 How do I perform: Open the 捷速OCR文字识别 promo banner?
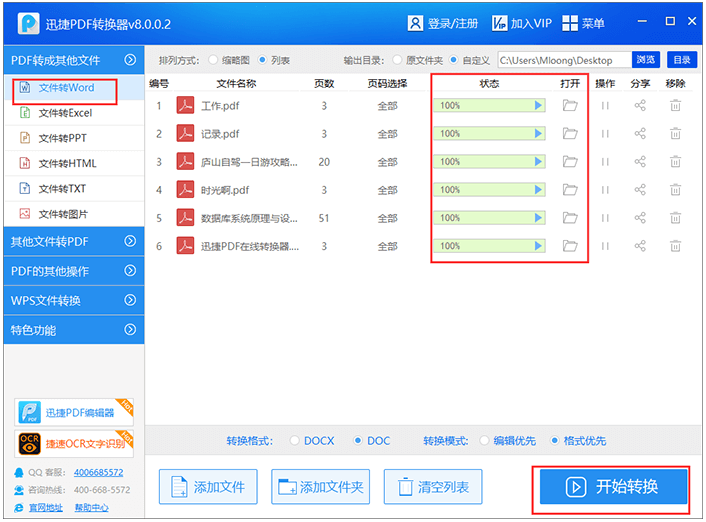click(x=74, y=444)
